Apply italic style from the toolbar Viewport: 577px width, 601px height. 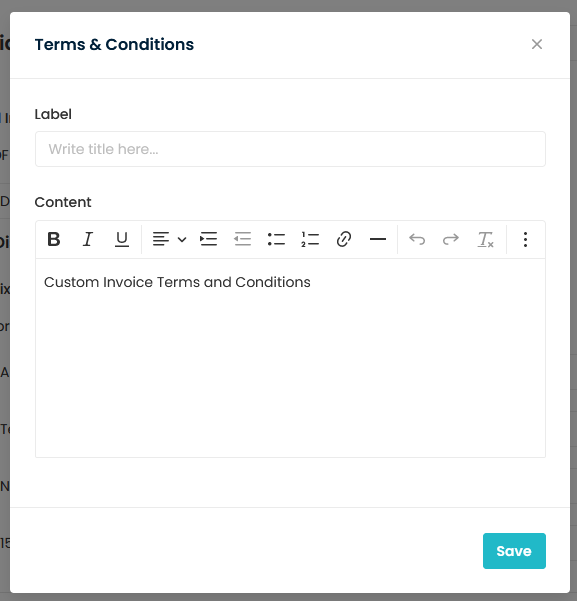(88, 240)
